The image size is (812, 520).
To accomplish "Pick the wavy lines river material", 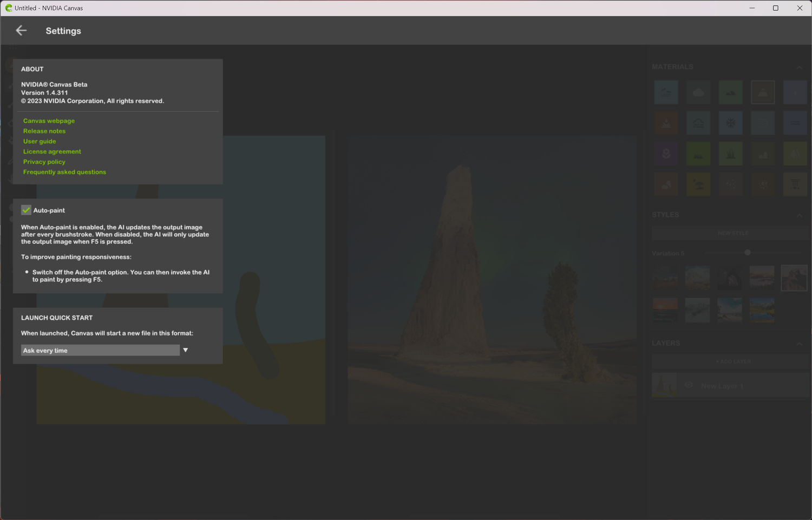I will 795,123.
